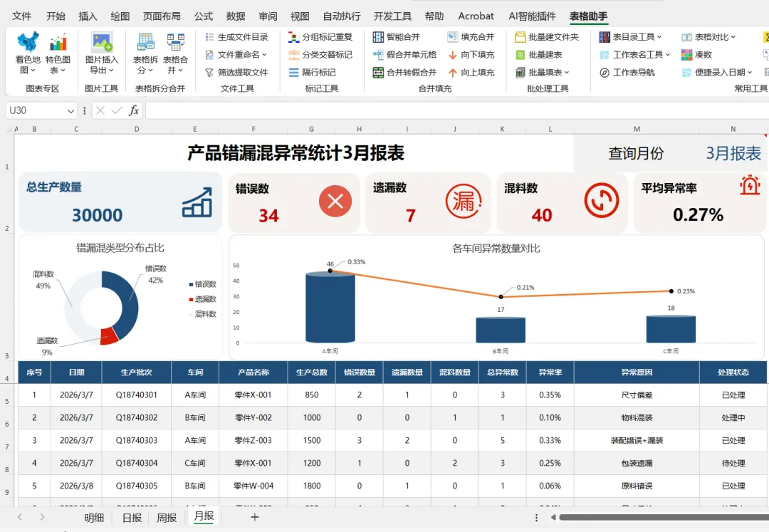Click 分组标记重复 tool
Viewport: 769px width, 532px height.
[320, 37]
